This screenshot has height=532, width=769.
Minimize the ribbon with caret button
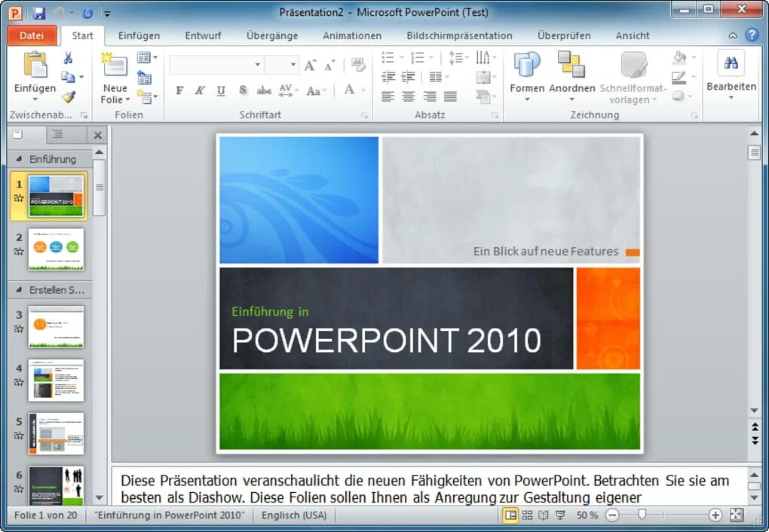click(x=733, y=35)
